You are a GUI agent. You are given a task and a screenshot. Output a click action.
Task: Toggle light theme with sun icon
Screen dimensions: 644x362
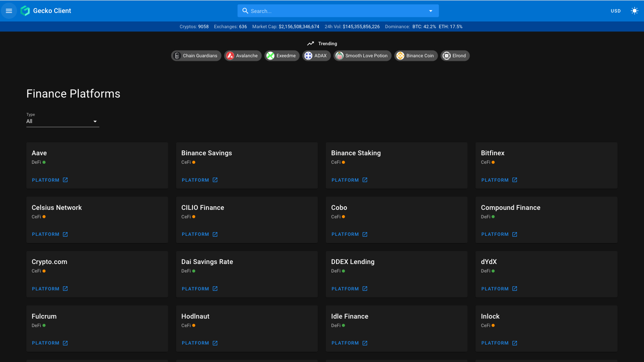634,11
